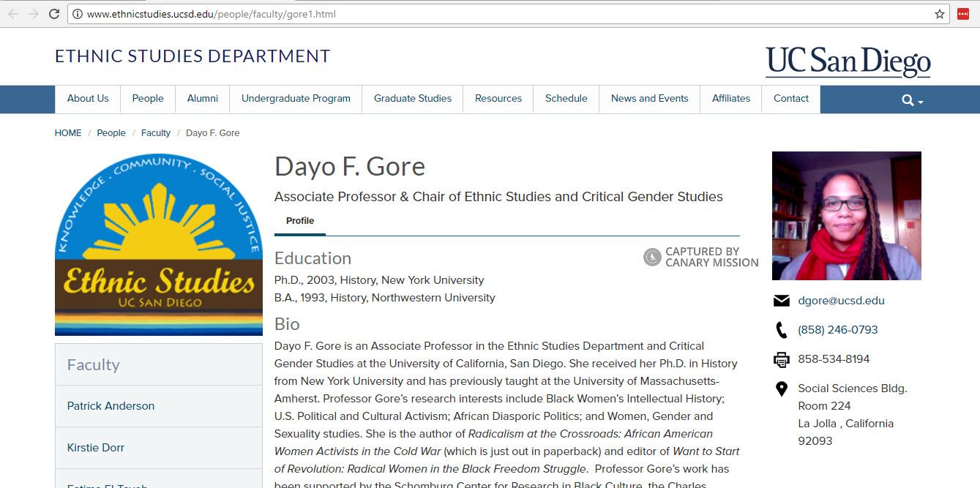Screen dimensions: 980x488
Task: Open the Schedule menu item
Action: (566, 99)
